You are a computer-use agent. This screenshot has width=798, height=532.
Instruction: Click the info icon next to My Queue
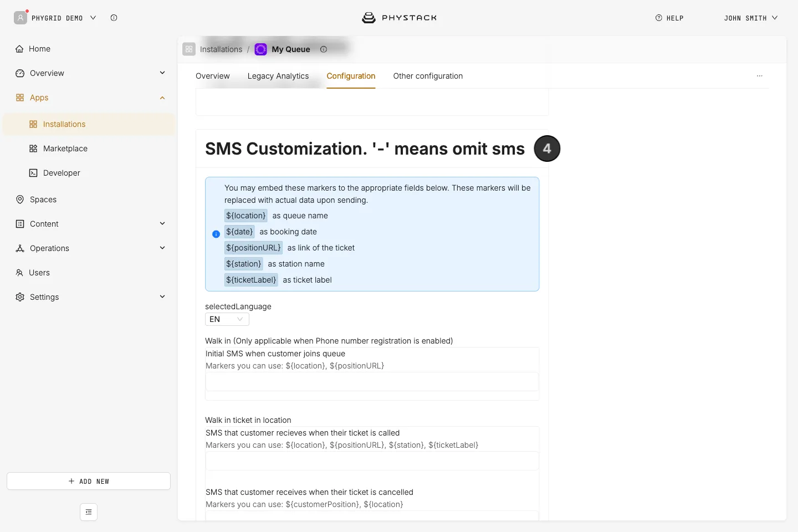pyautogui.click(x=324, y=49)
